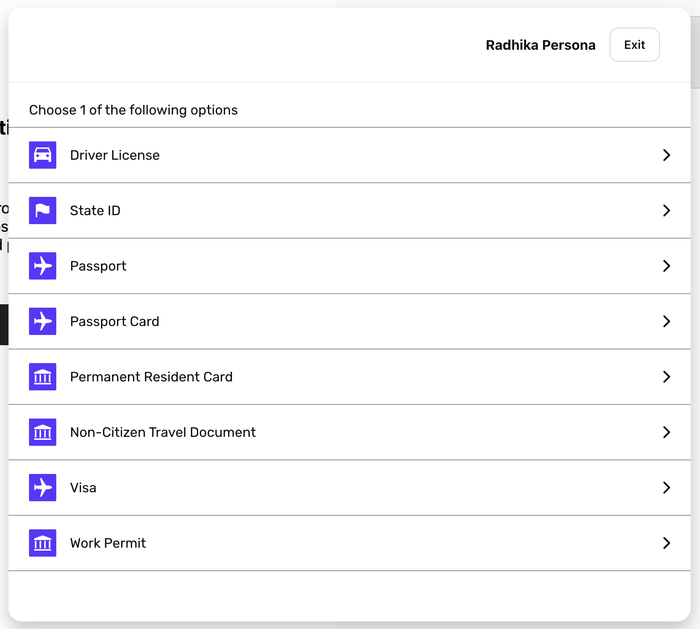The height and width of the screenshot is (629, 700).
Task: Click the Radhika Persona name in header
Action: pos(540,45)
